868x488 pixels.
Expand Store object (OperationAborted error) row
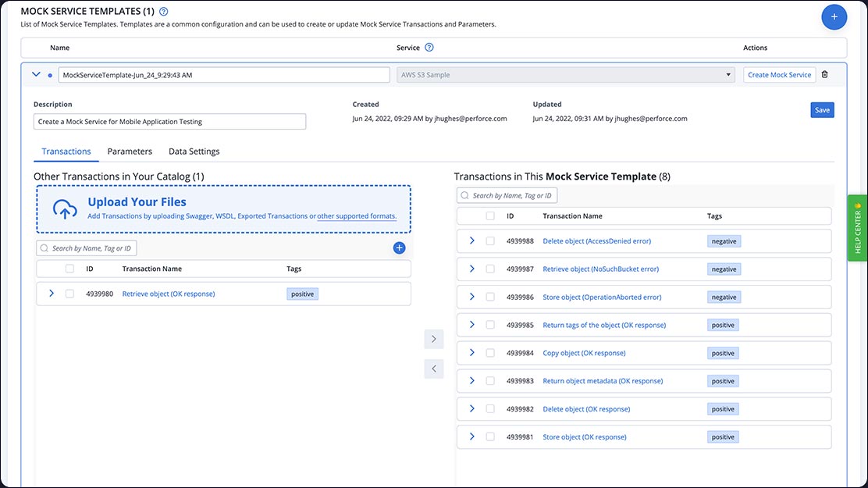pyautogui.click(x=471, y=297)
